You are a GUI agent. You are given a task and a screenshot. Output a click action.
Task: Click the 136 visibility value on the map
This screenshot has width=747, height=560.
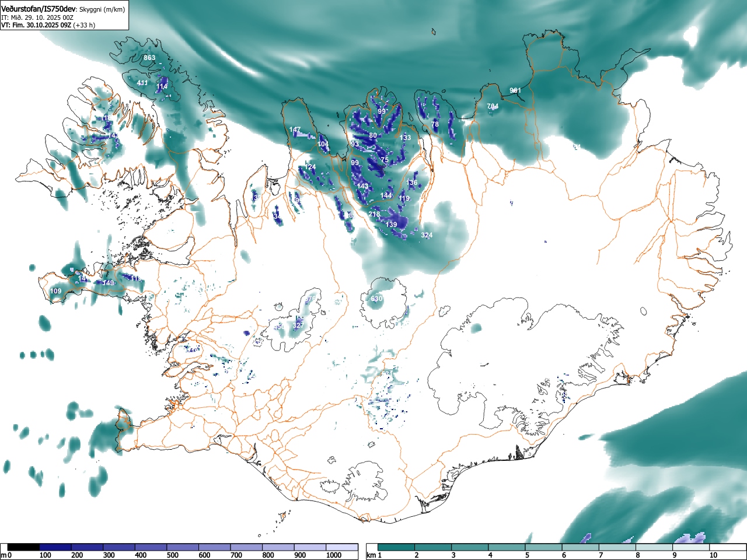pos(412,183)
